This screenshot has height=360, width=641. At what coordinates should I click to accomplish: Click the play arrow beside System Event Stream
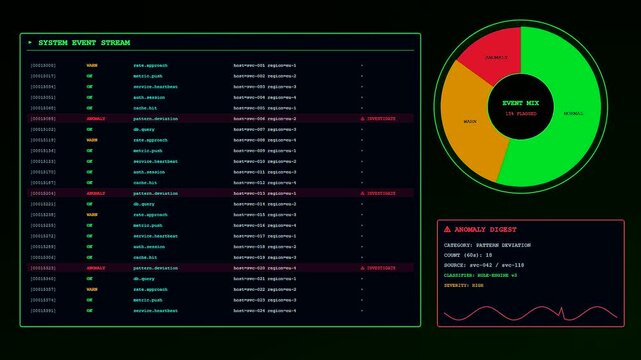30,42
